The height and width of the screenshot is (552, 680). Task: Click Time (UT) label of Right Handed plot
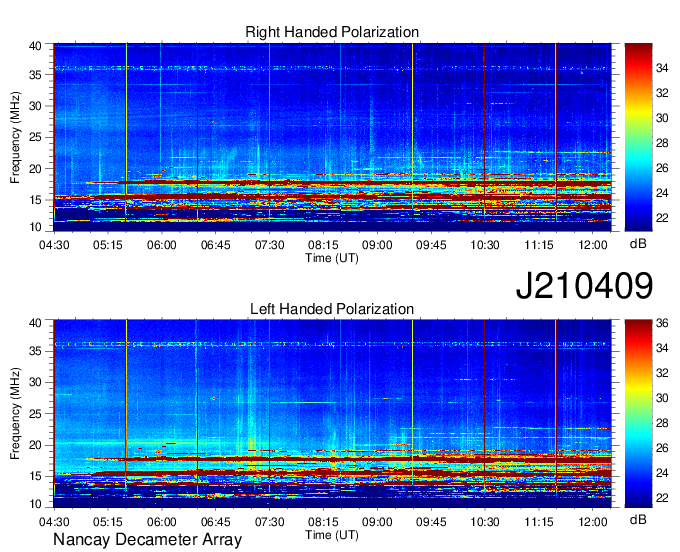pos(332,258)
